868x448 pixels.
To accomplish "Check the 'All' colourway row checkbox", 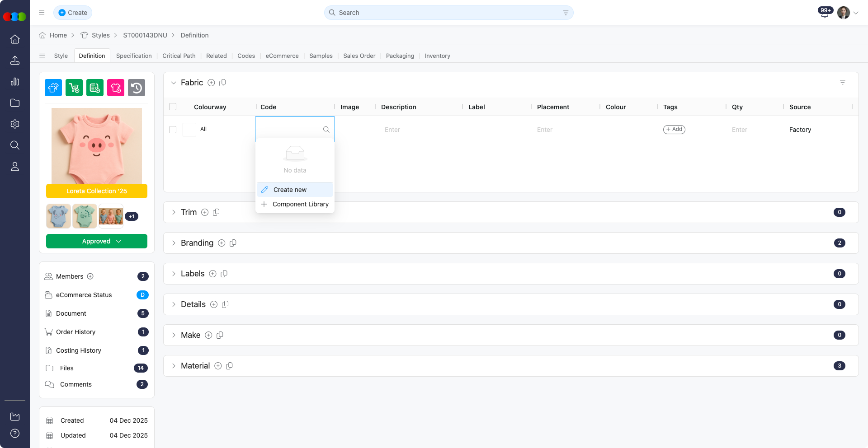I will point(173,130).
